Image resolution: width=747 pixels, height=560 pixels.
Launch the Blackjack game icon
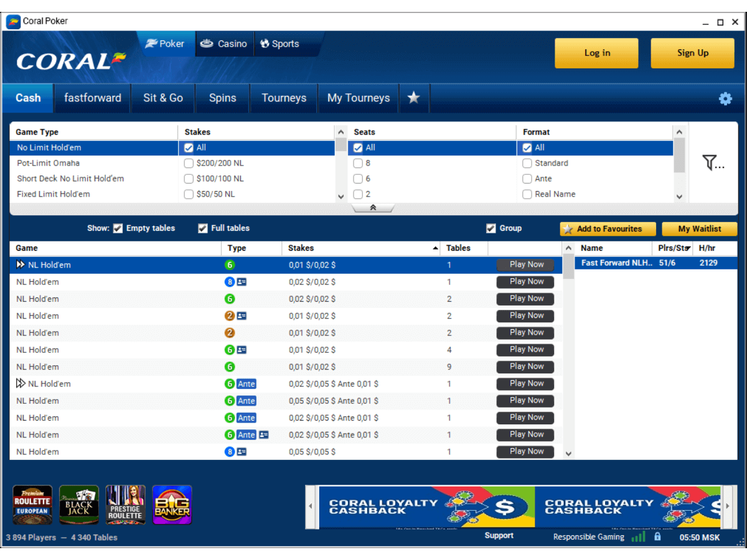coord(79,505)
